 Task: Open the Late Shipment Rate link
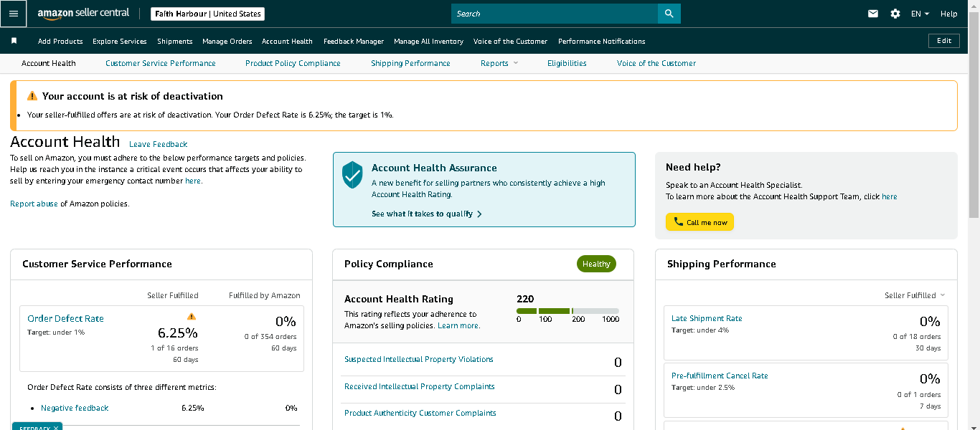click(707, 319)
